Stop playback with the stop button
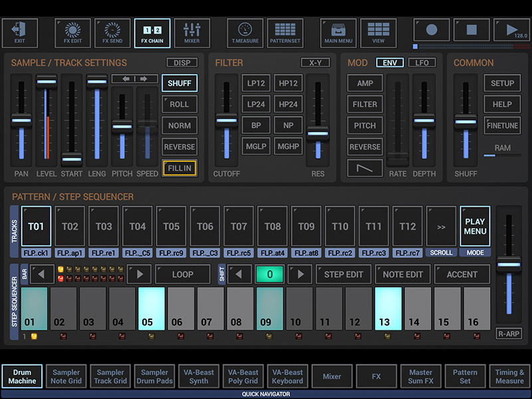 click(471, 30)
